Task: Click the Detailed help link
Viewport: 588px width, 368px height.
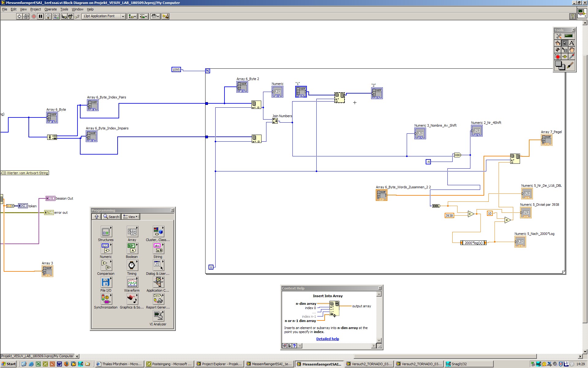Action: 327,339
